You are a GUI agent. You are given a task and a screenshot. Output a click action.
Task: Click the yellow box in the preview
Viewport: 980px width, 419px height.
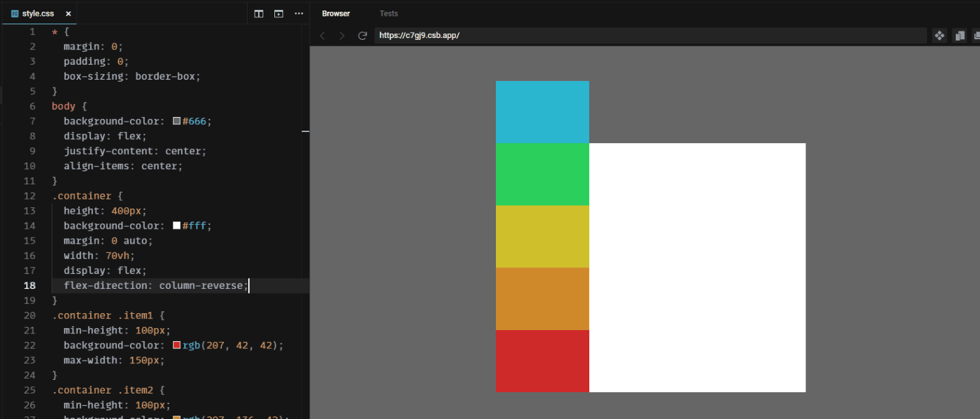(542, 236)
